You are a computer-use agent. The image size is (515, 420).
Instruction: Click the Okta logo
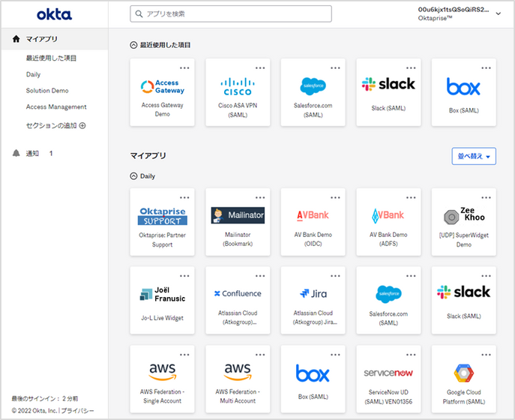pyautogui.click(x=54, y=14)
